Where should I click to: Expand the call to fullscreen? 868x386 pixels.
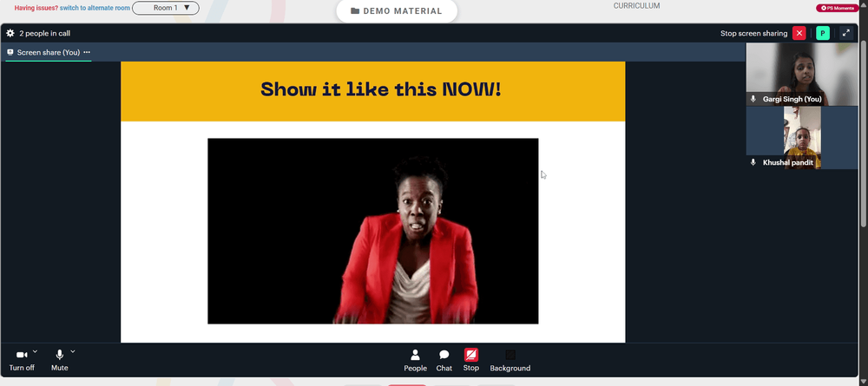click(x=845, y=33)
